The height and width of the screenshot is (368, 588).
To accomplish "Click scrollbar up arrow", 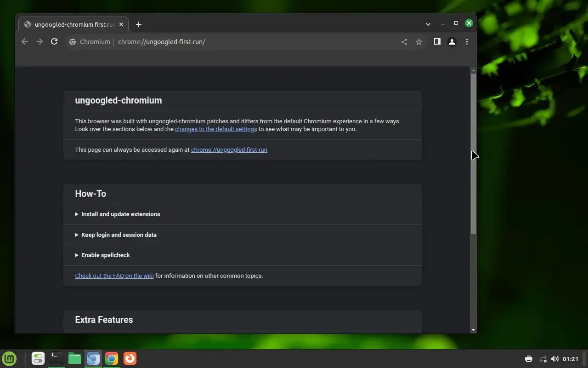I will [x=473, y=70].
